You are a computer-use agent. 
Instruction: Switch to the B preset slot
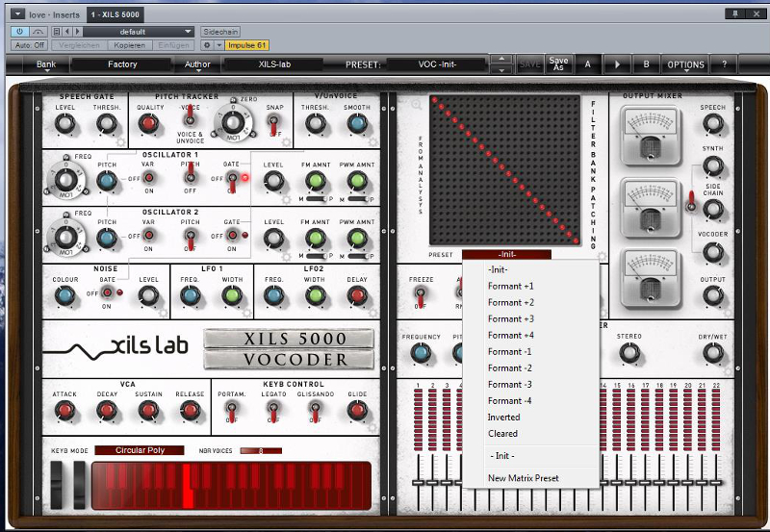pos(646,64)
